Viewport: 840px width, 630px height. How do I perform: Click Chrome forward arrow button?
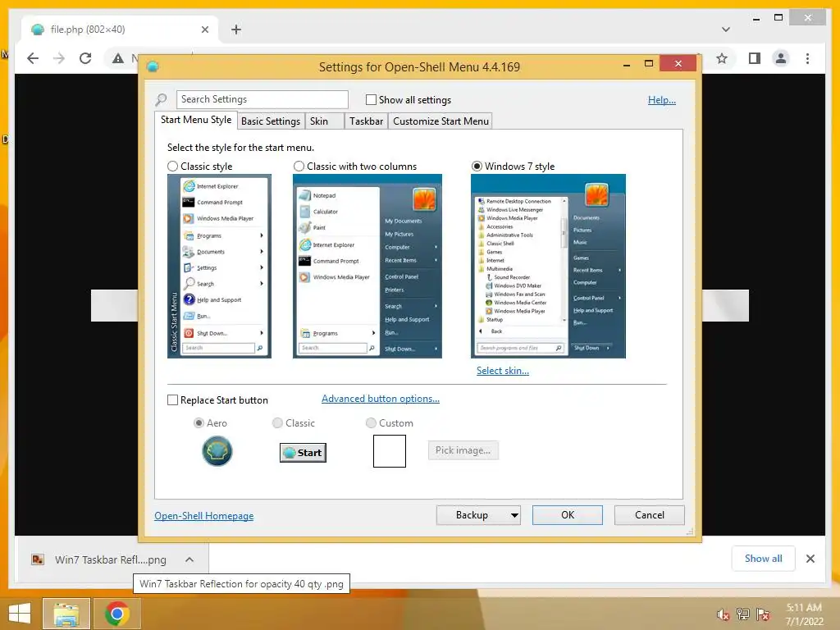[59, 58]
